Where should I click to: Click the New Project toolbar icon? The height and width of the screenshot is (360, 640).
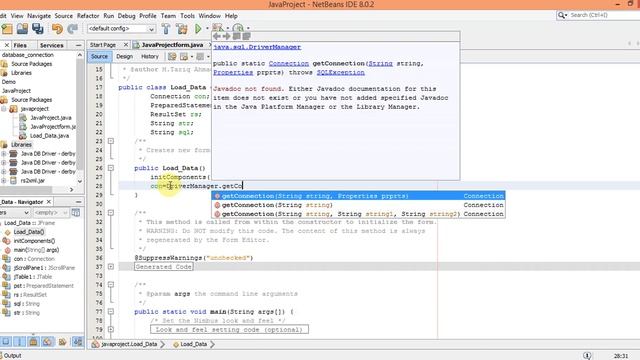[x=7, y=29]
